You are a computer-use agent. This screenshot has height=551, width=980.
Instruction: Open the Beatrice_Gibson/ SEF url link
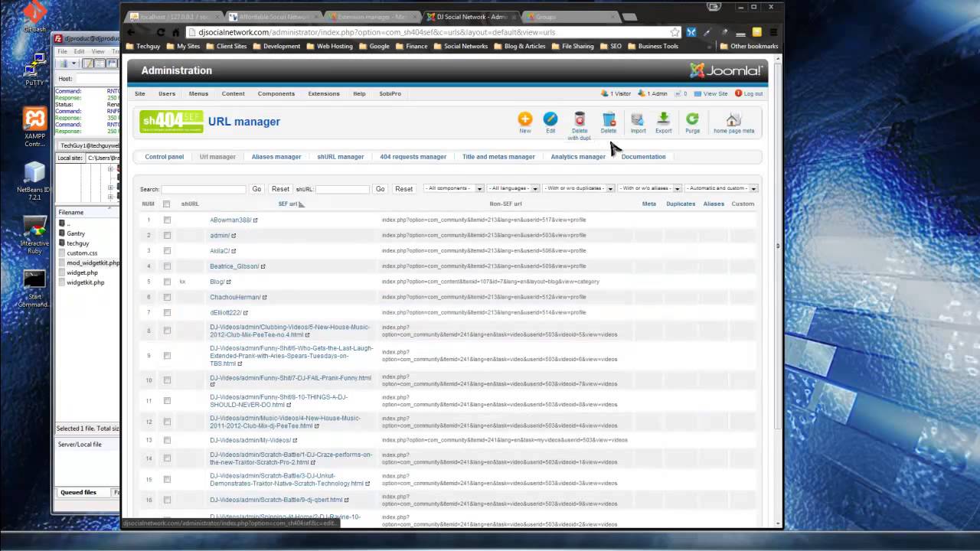[x=234, y=266]
